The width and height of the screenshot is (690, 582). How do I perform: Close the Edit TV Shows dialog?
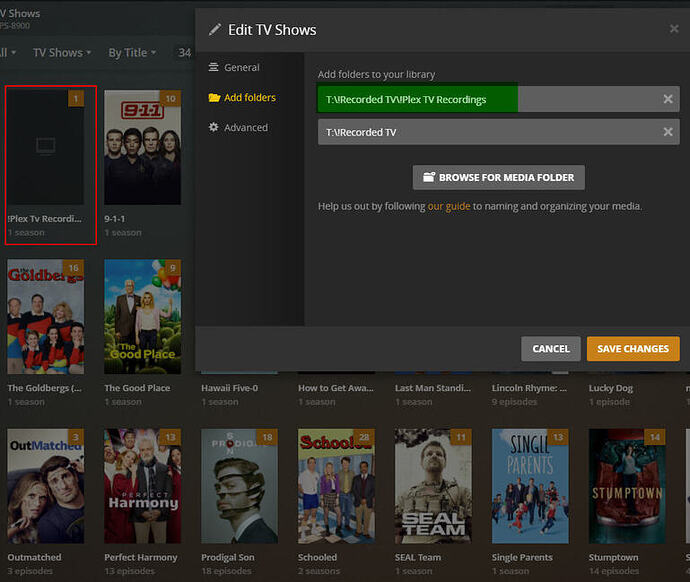click(x=674, y=29)
